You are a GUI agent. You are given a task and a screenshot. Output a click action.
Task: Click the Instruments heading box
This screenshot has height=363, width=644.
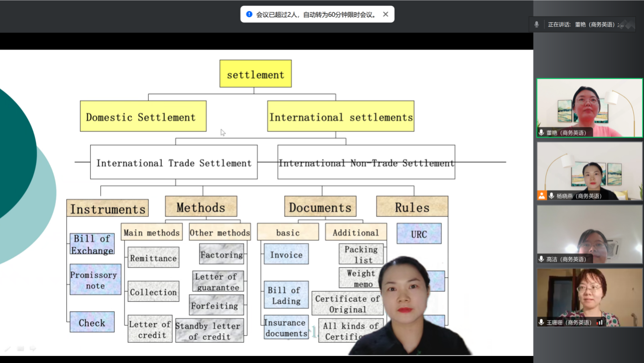(x=108, y=208)
